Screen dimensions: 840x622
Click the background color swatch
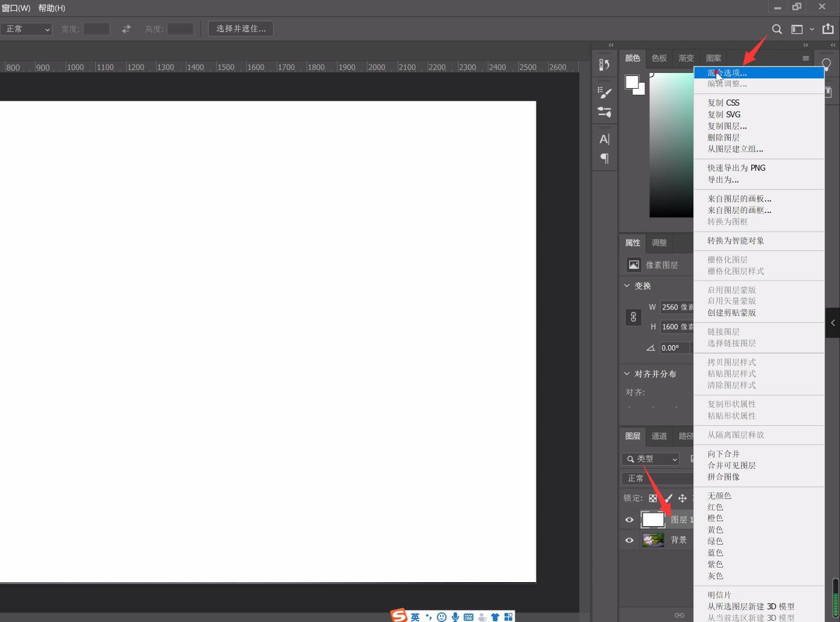pyautogui.click(x=641, y=90)
